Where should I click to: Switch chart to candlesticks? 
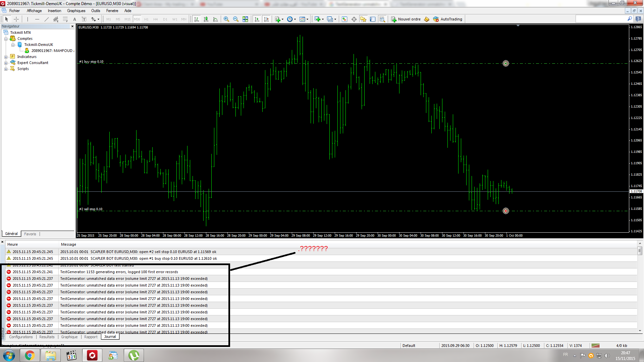pos(206,19)
